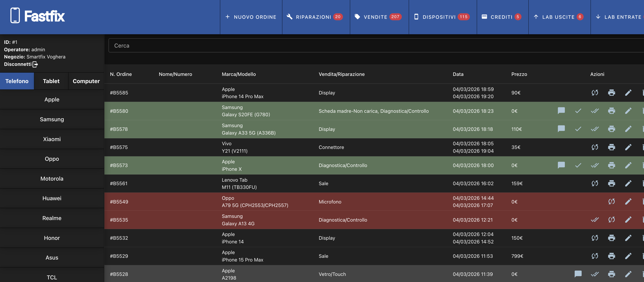Switch to the Tablet tab
This screenshot has width=644, height=282.
pos(51,81)
